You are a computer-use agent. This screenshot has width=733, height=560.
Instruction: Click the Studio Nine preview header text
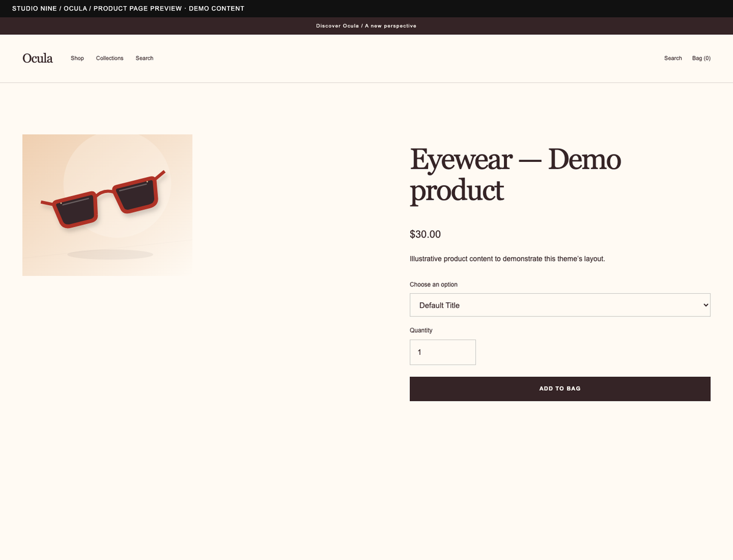[x=128, y=9]
